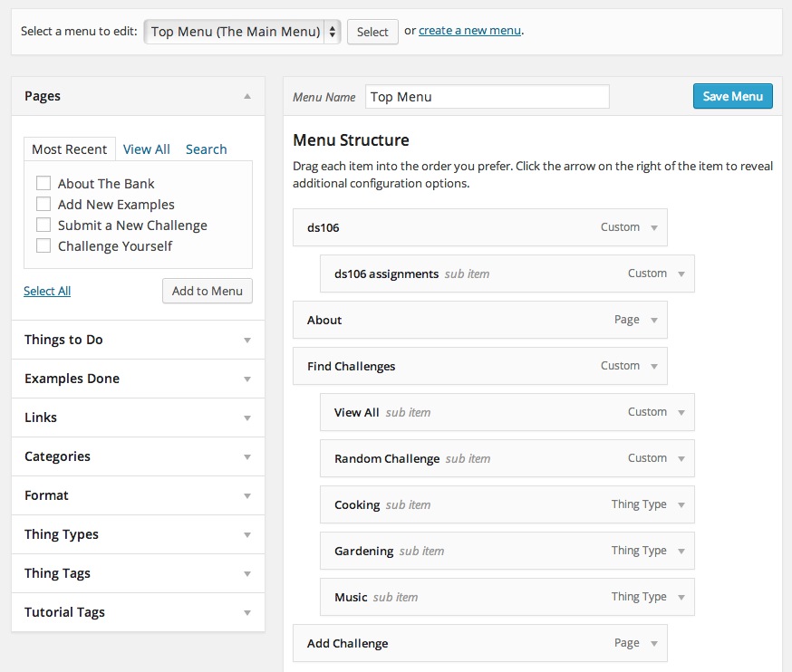Tick the Add New Examples checkbox
This screenshot has height=672, width=792.
[43, 204]
